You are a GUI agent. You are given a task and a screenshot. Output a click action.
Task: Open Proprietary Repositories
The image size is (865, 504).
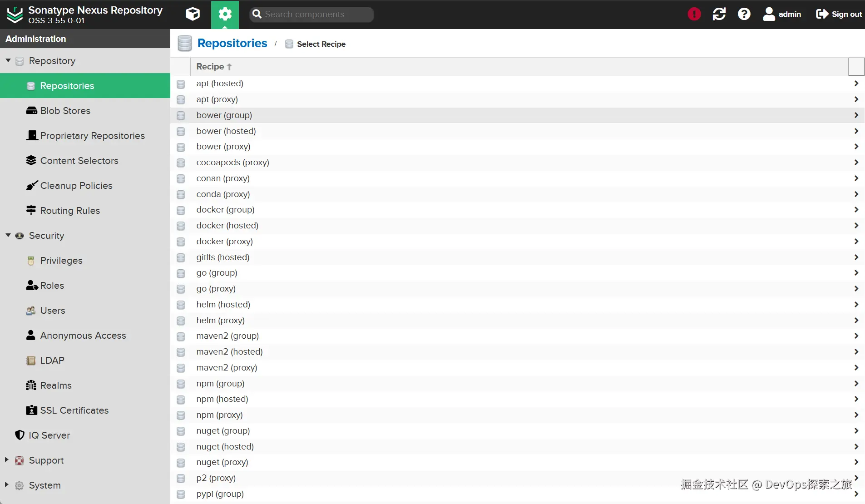click(x=85, y=136)
